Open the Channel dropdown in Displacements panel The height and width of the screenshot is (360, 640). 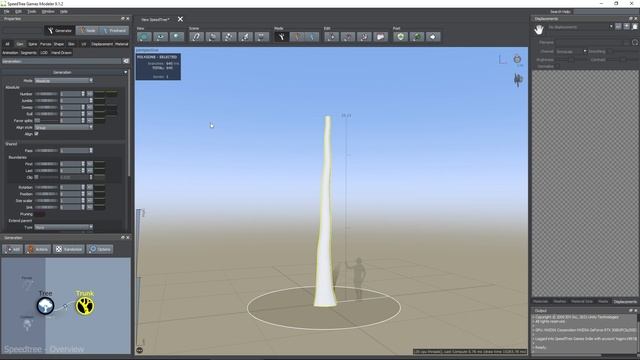(x=571, y=51)
